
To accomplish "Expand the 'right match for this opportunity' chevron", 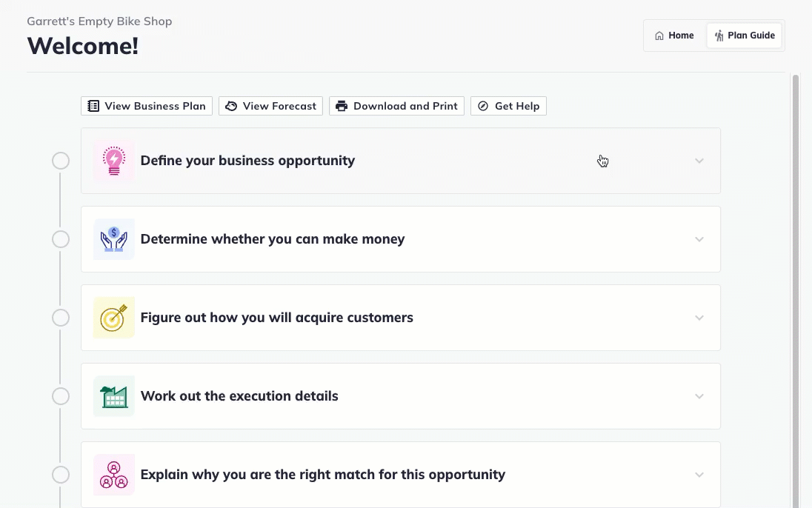I will pos(699,475).
